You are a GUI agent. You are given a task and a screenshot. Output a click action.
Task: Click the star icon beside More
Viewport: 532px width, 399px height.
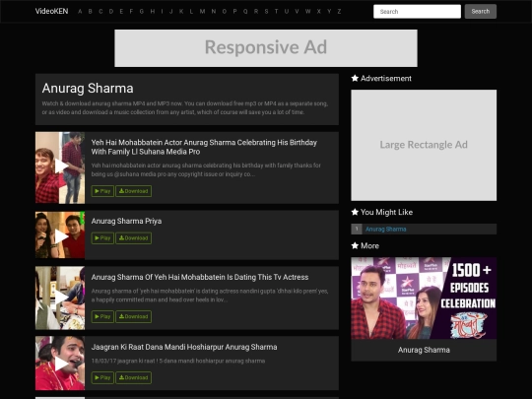point(355,245)
